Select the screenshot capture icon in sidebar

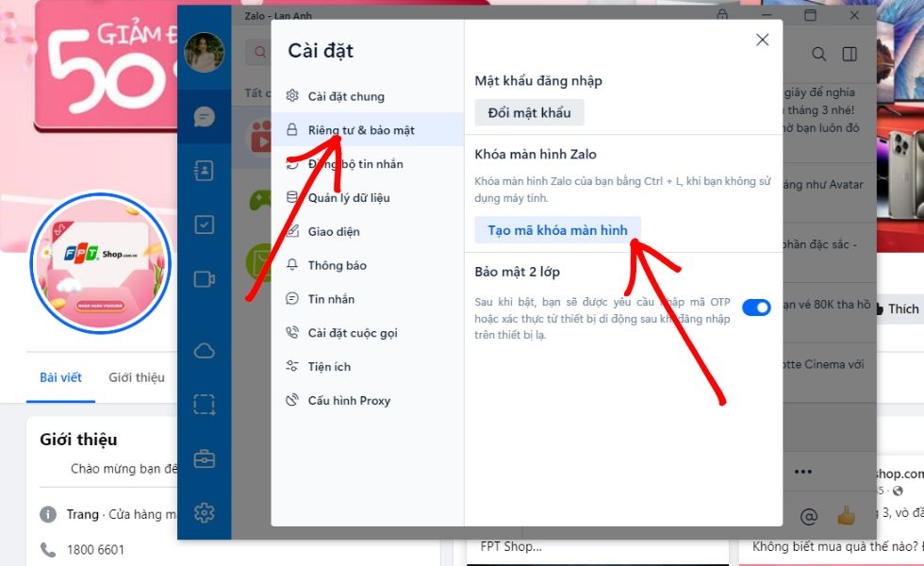click(204, 405)
